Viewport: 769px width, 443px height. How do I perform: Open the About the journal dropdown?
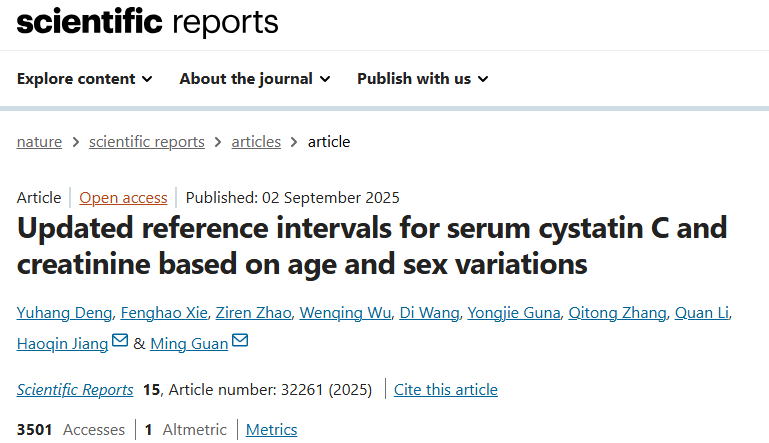255,79
